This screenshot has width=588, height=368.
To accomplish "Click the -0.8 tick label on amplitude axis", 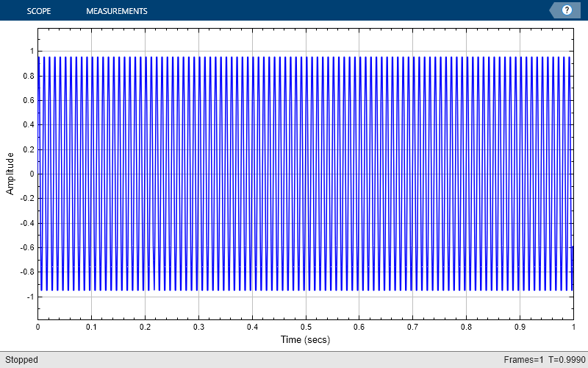I will [28, 272].
